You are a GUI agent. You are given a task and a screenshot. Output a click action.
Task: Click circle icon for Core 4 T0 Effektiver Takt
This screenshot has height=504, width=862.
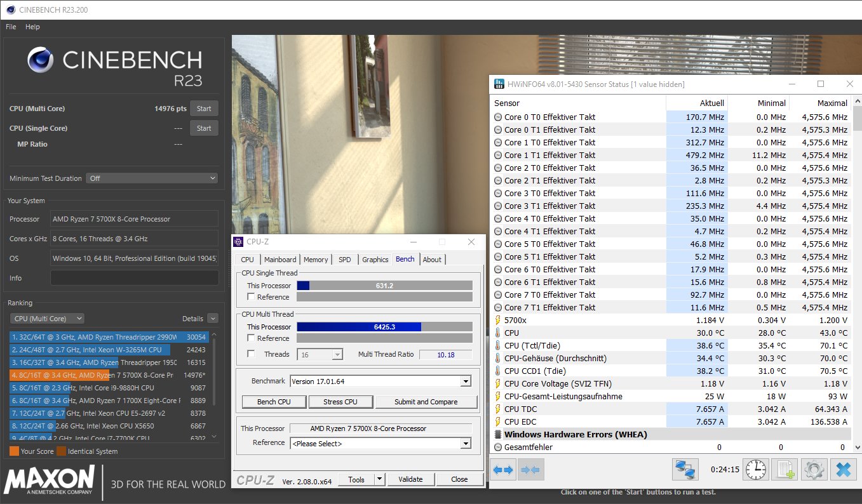(498, 218)
